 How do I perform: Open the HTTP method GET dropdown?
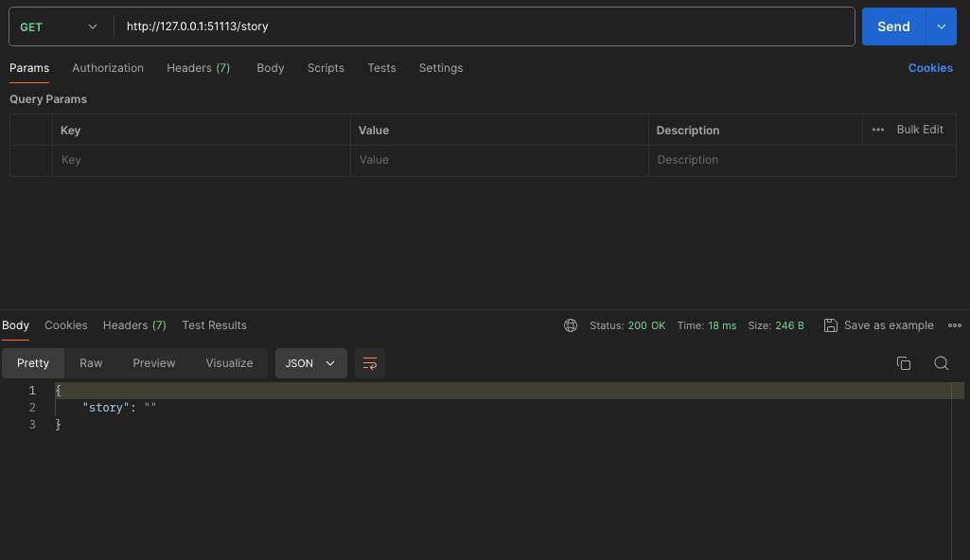[x=59, y=26]
